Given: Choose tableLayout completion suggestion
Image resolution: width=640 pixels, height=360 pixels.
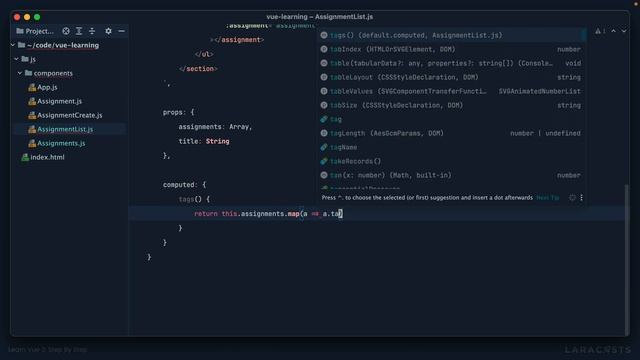Looking at the screenshot, I should (451, 77).
